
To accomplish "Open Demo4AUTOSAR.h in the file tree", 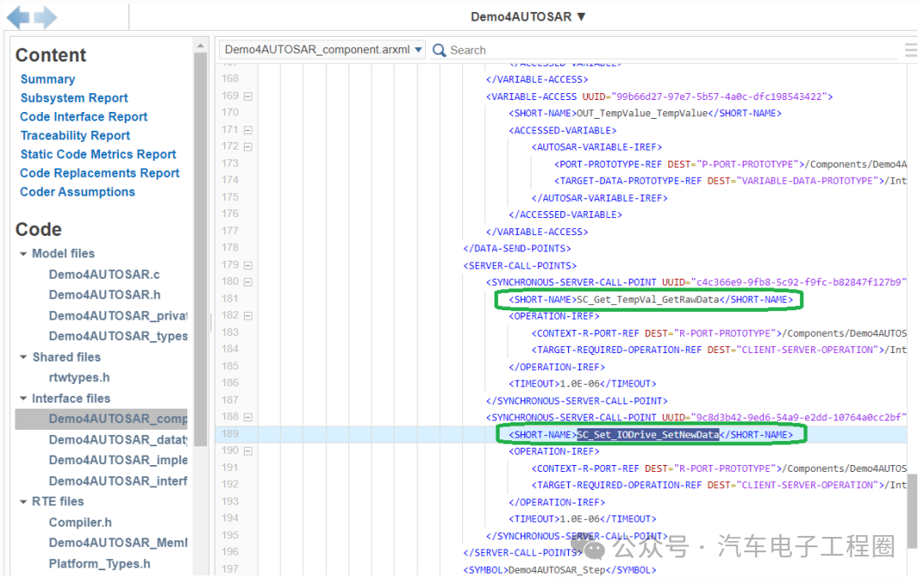I will (x=104, y=294).
